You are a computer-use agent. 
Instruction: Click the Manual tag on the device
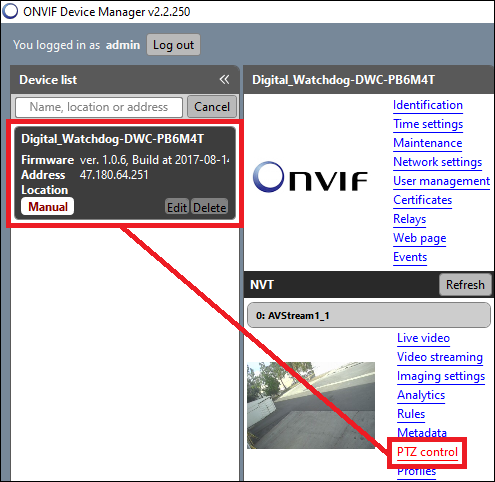(48, 207)
